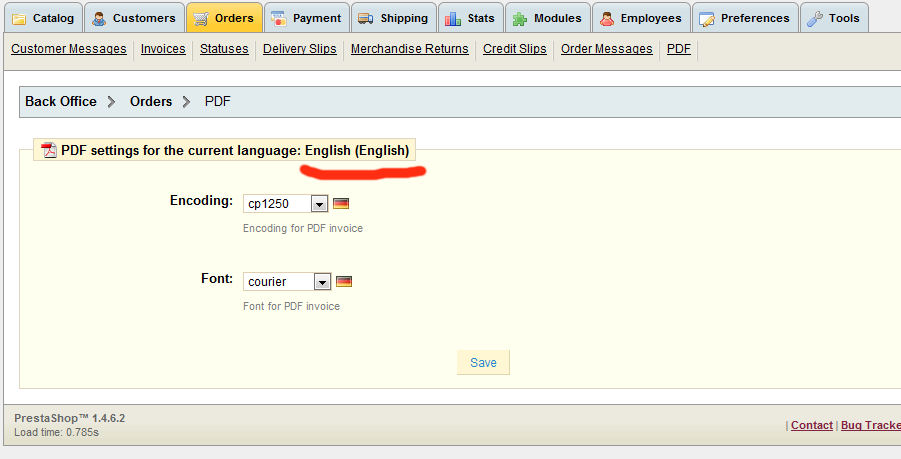Click Back Office in breadcrumb
The height and width of the screenshot is (459, 901).
pyautogui.click(x=61, y=102)
